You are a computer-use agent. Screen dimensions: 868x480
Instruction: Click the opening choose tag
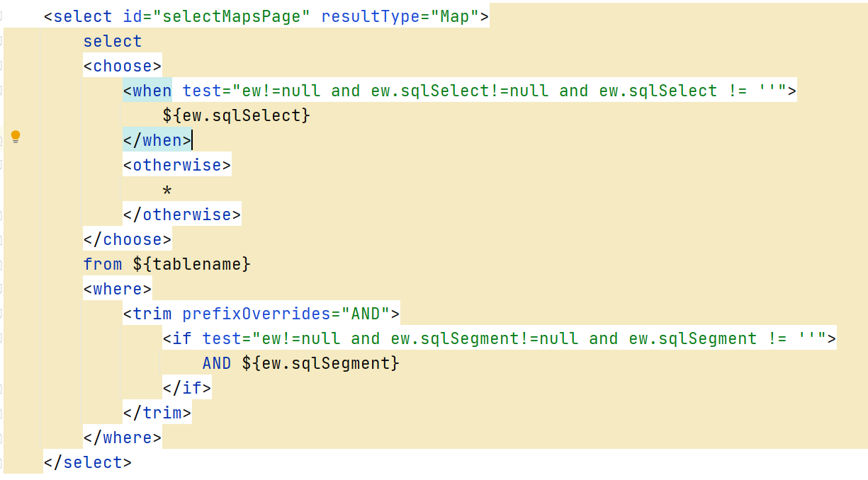pyautogui.click(x=123, y=66)
